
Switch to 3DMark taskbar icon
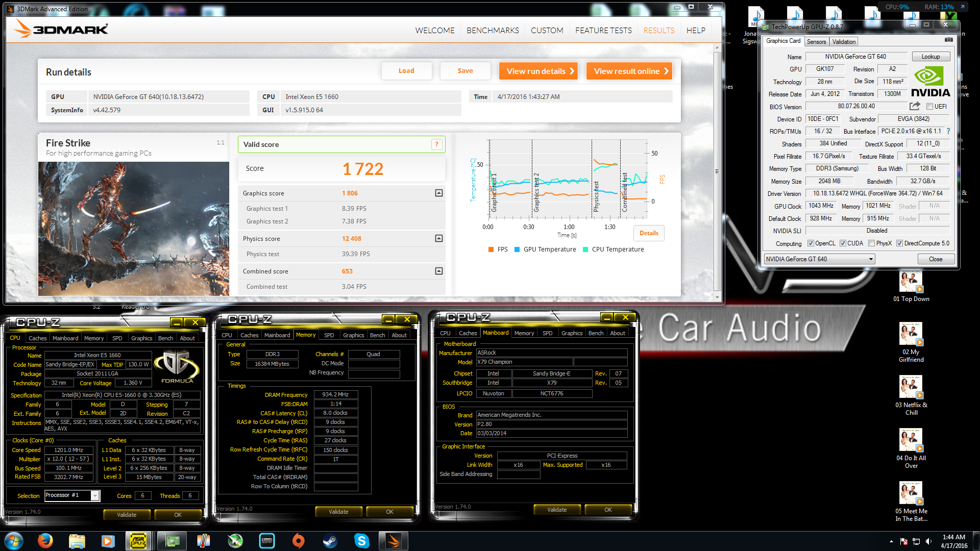(394, 541)
